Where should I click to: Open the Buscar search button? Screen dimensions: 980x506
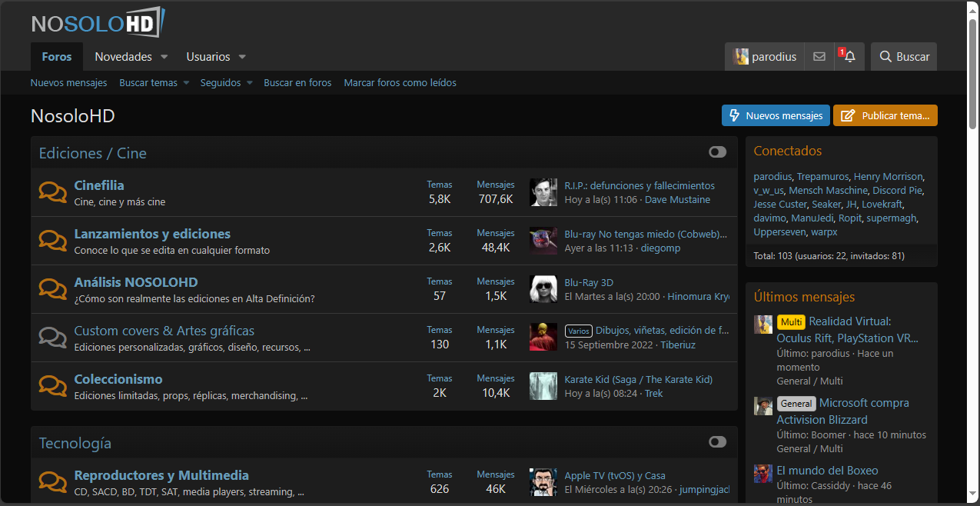(904, 56)
